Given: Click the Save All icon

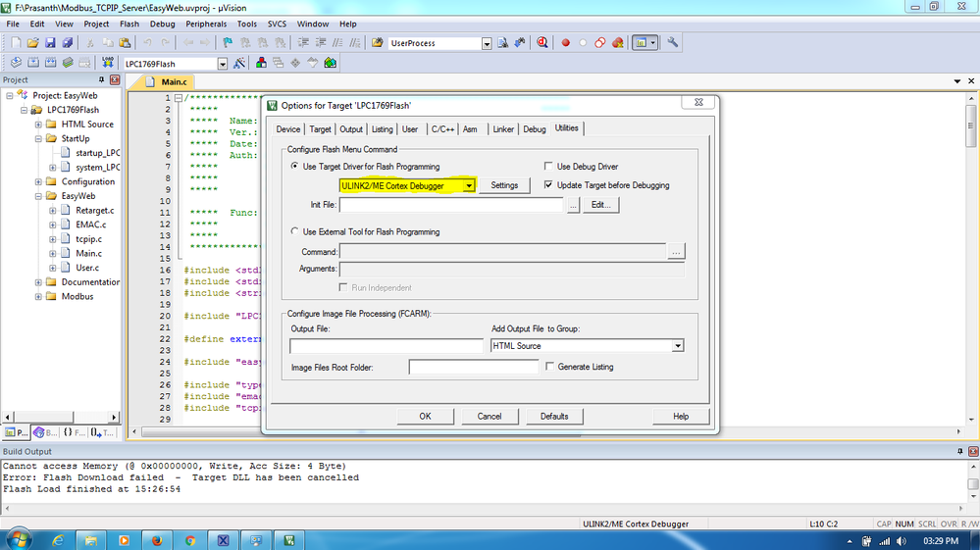Looking at the screenshot, I should click(x=67, y=42).
